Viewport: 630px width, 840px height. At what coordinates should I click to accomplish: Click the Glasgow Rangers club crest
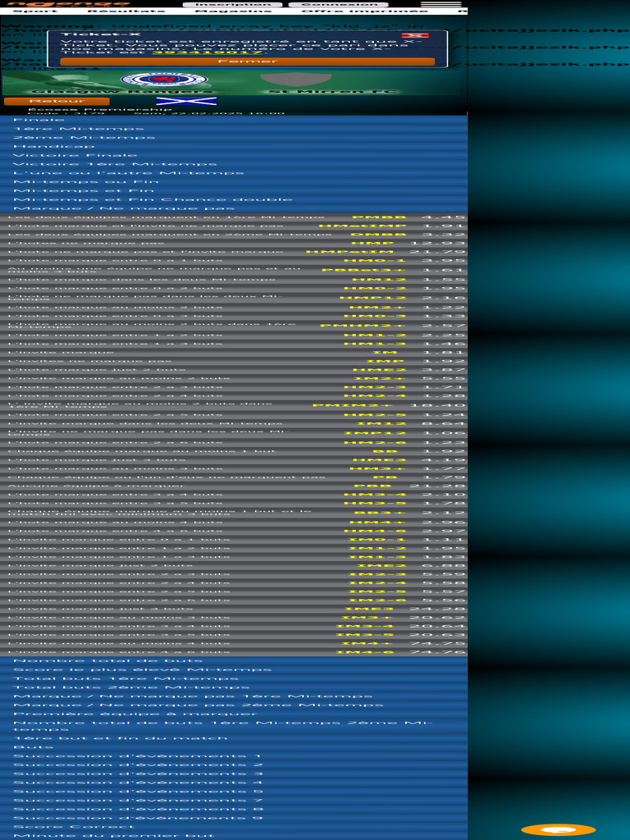(164, 80)
